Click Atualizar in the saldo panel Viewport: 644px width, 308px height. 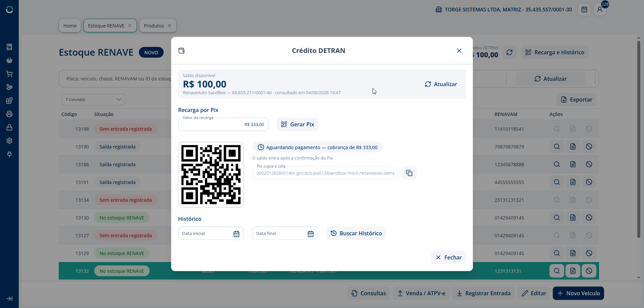tap(441, 84)
